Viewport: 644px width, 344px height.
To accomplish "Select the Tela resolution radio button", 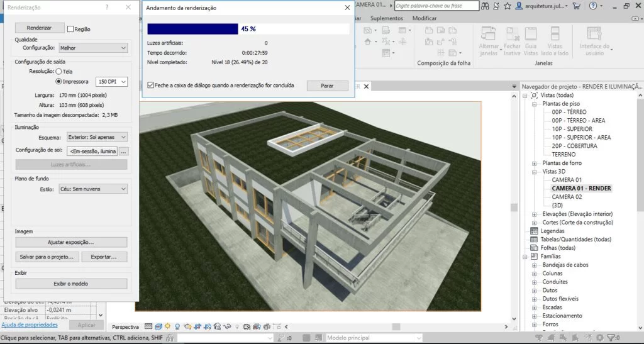I will [58, 72].
